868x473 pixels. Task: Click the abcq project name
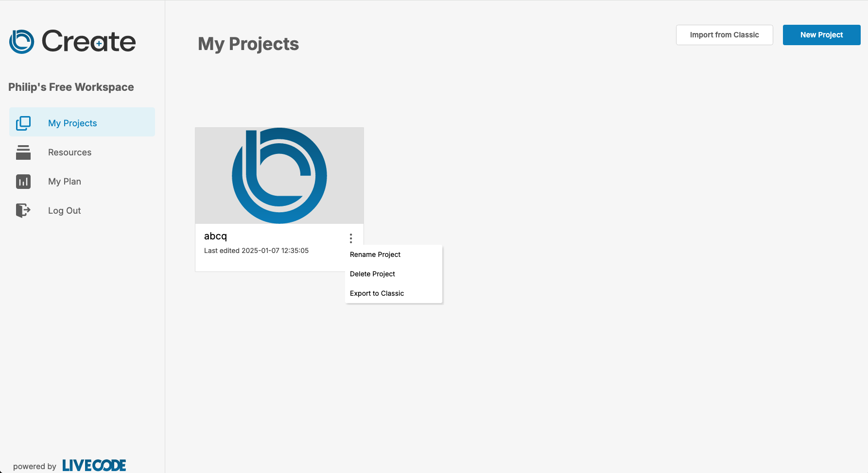pos(215,236)
